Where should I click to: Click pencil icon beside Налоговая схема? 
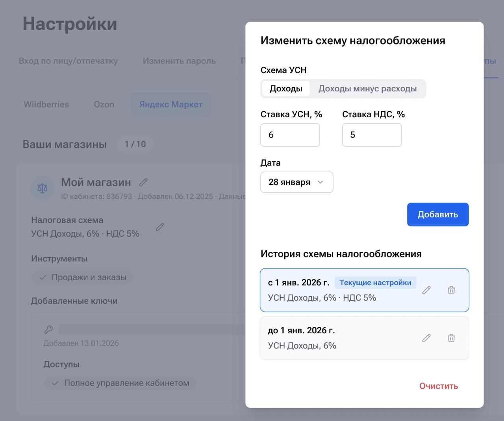tap(159, 227)
